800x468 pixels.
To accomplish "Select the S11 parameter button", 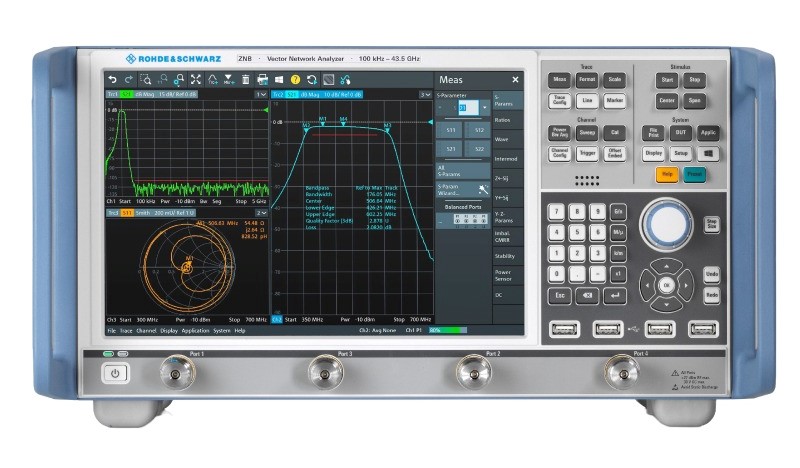I will pos(451,130).
